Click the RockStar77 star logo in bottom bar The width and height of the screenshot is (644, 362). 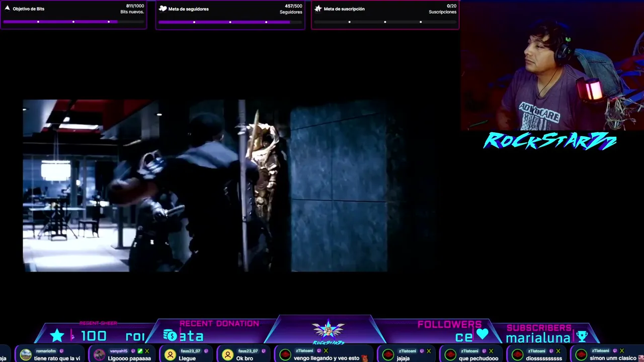328,331
